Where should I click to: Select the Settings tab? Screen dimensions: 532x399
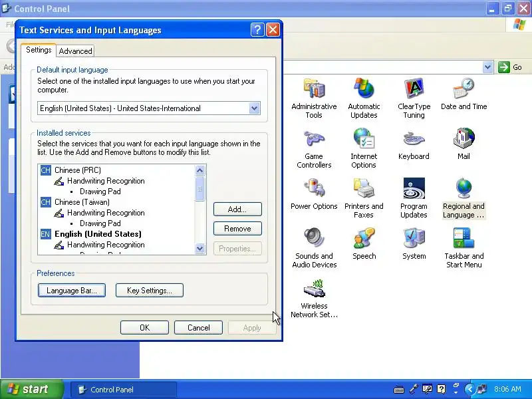click(39, 50)
